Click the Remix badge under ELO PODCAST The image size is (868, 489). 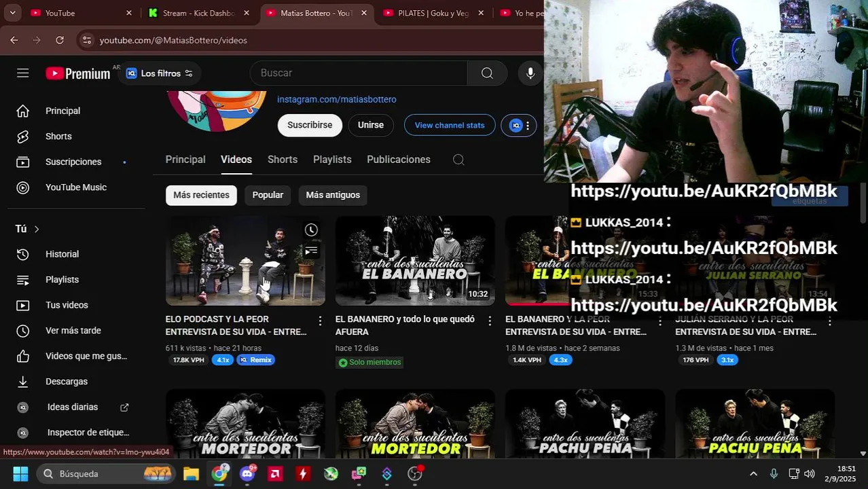pos(256,360)
